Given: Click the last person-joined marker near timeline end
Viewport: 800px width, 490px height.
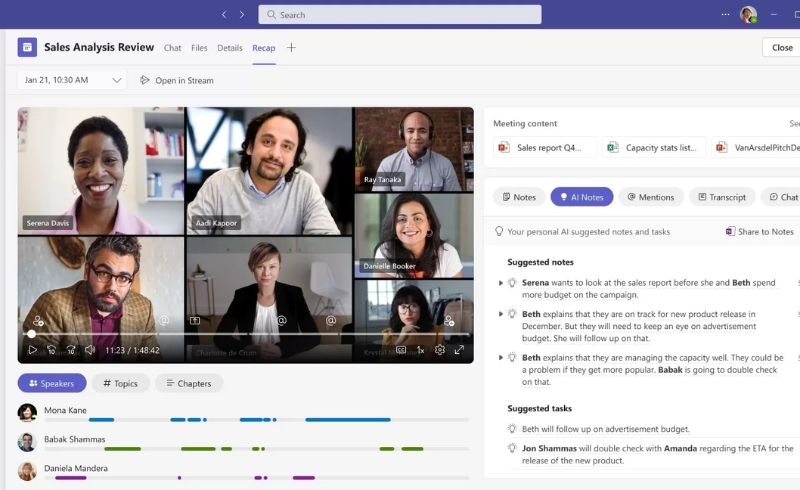Looking at the screenshot, I should point(449,321).
